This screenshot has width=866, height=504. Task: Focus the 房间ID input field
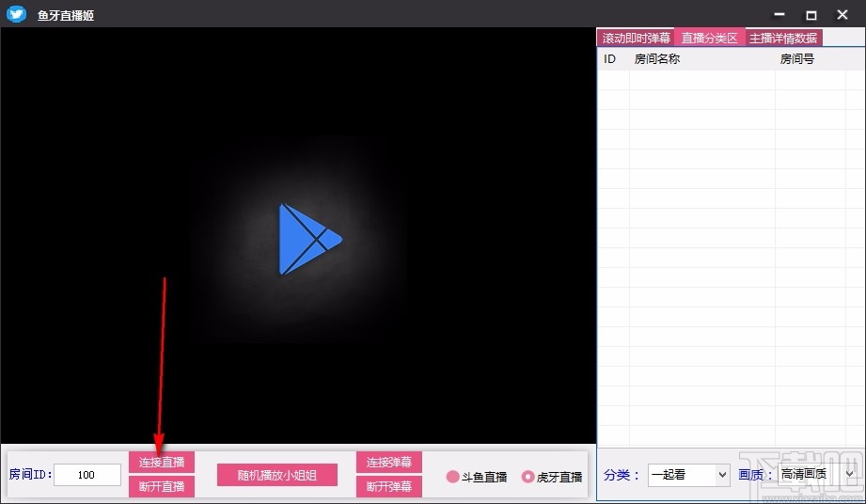87,475
